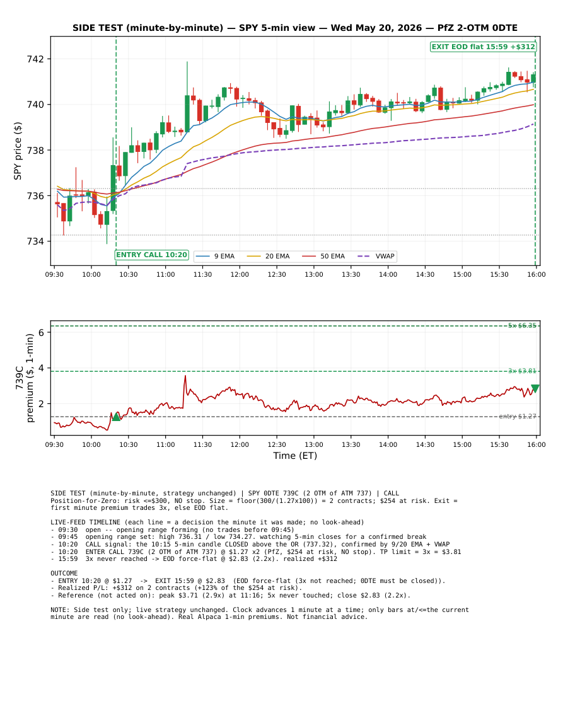Click the 740 tick on SPY price axis
The image size is (563, 728).
click(x=35, y=105)
